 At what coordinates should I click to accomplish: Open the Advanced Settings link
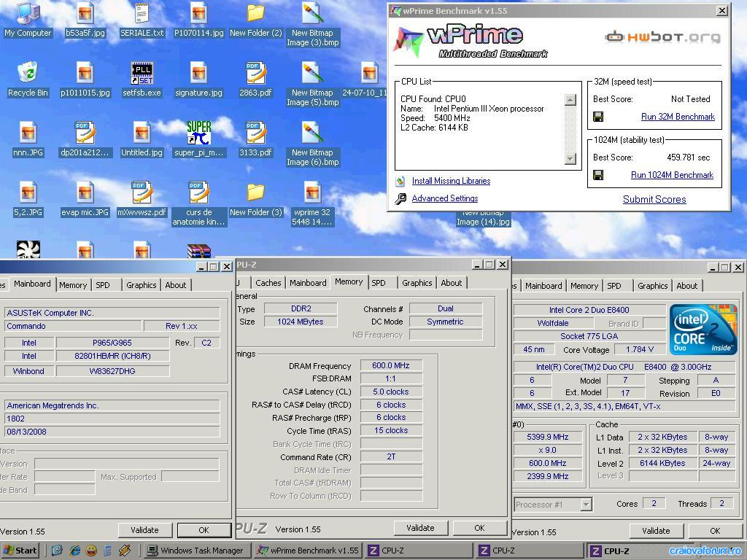click(x=444, y=198)
